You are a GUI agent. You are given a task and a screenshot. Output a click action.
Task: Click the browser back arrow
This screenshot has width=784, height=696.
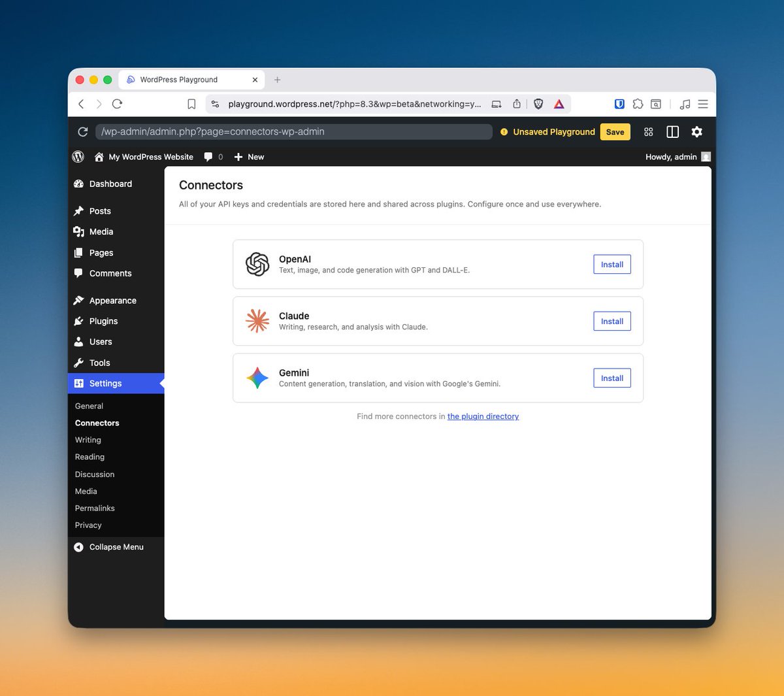coord(81,104)
